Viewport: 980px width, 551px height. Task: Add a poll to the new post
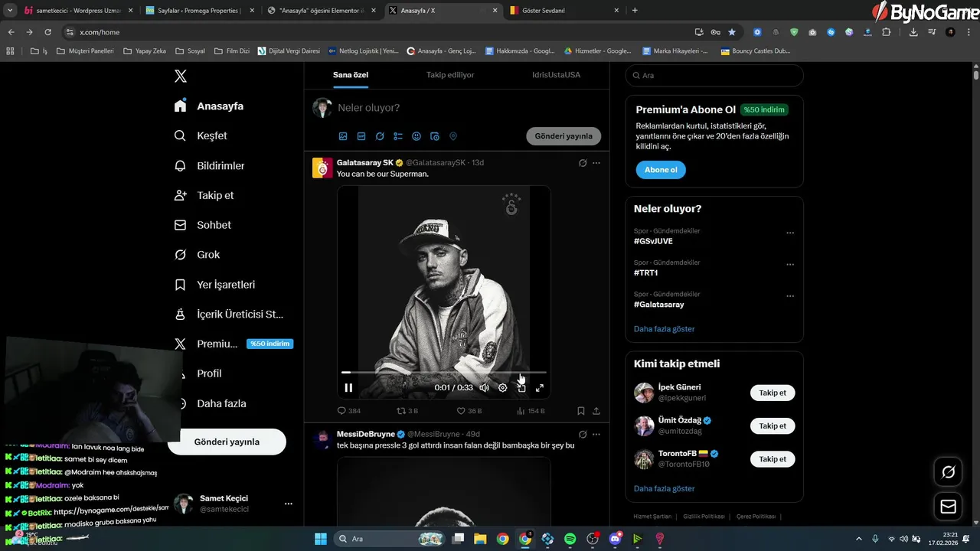click(x=398, y=136)
